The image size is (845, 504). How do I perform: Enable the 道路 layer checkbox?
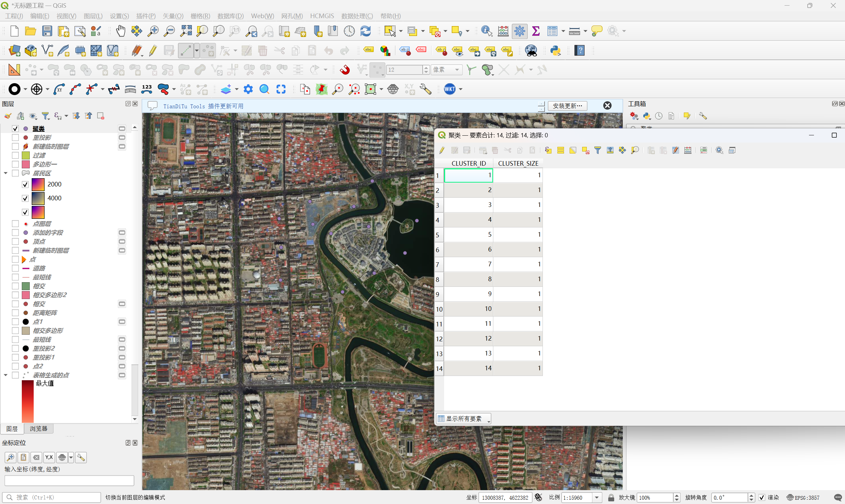[15, 268]
